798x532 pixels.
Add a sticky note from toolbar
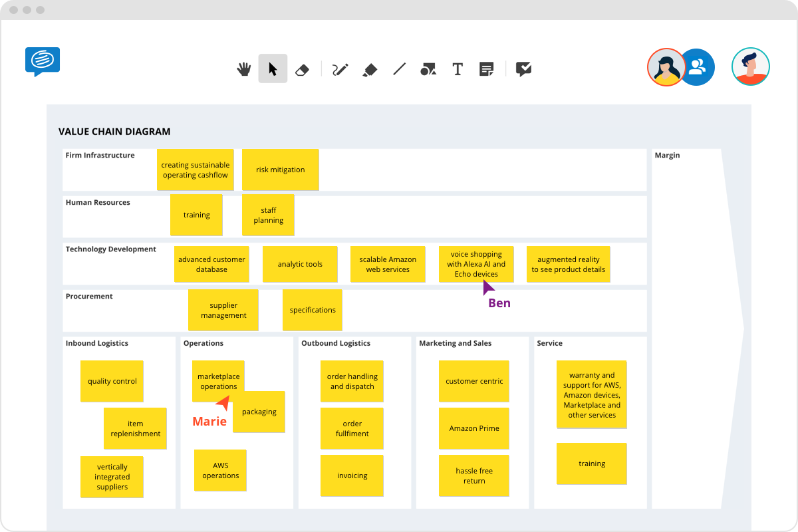click(x=487, y=69)
